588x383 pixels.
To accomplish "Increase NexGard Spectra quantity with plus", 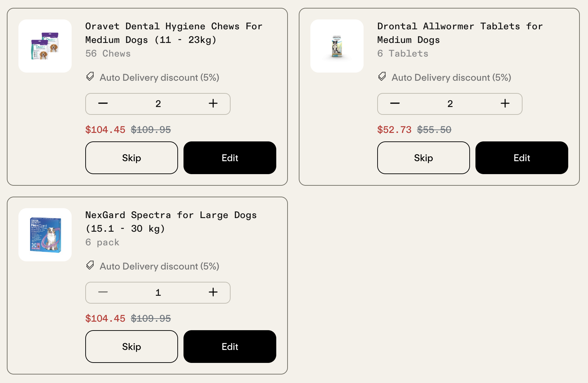I will pos(213,292).
